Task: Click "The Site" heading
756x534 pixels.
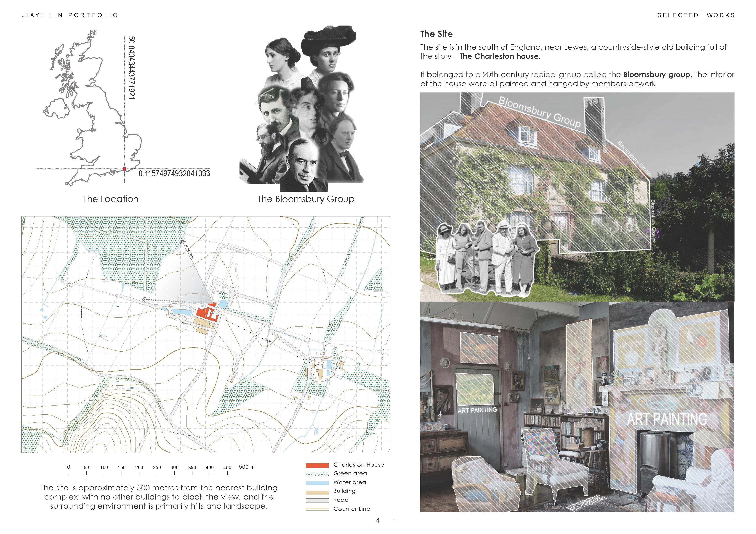Action: click(436, 34)
